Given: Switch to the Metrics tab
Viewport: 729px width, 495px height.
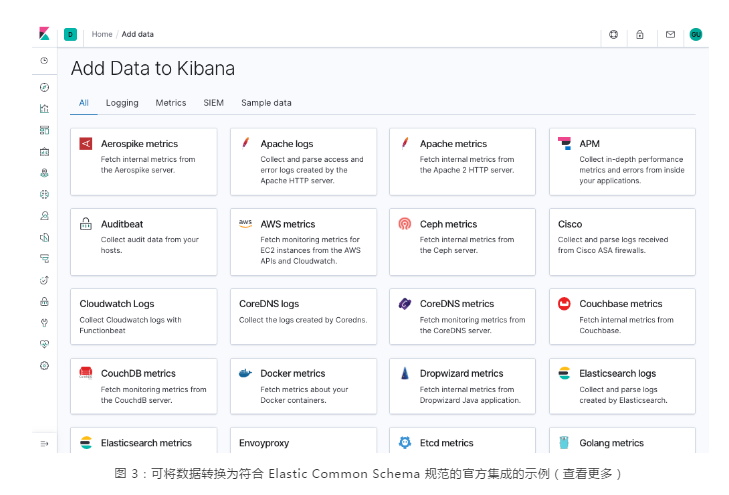Looking at the screenshot, I should click(x=171, y=103).
